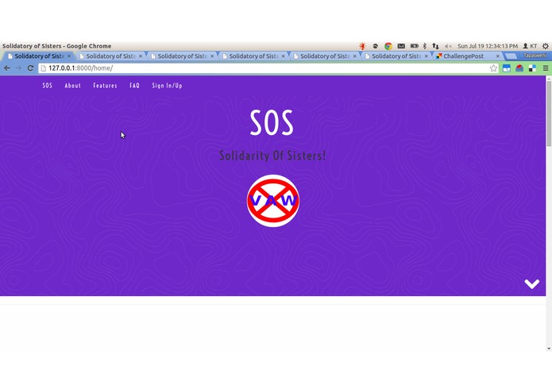Viewport: 552px width, 392px height.
Task: Click the white down chevron arrow
Action: click(531, 284)
